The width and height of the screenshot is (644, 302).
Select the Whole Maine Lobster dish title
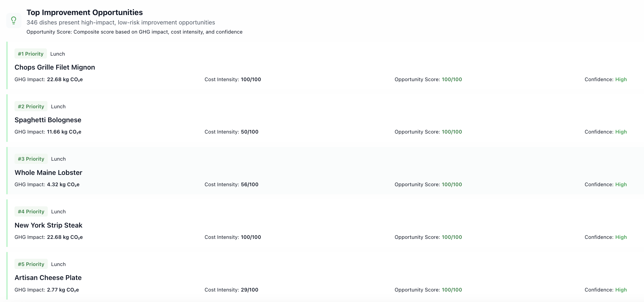point(48,172)
